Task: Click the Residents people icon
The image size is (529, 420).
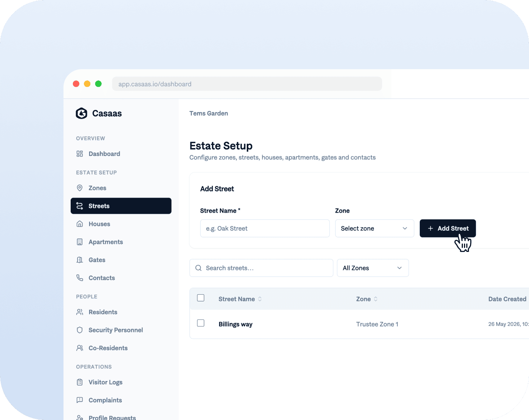Action: coord(80,312)
